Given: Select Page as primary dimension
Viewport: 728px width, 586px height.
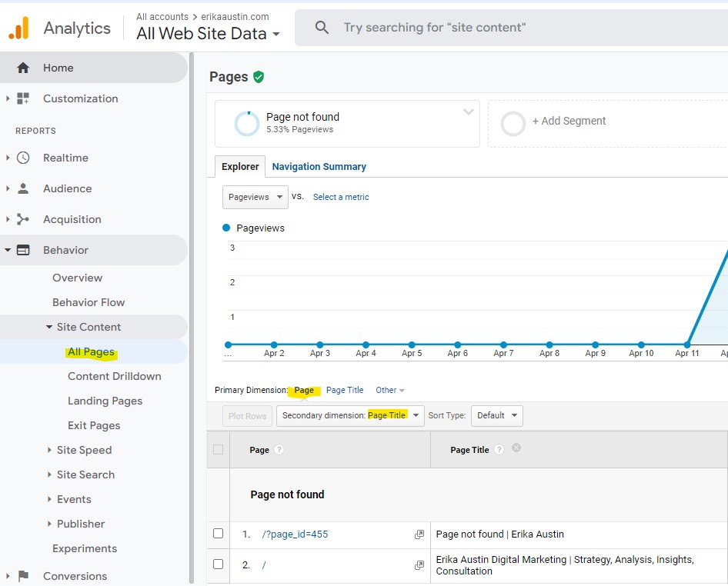Looking at the screenshot, I should [304, 390].
